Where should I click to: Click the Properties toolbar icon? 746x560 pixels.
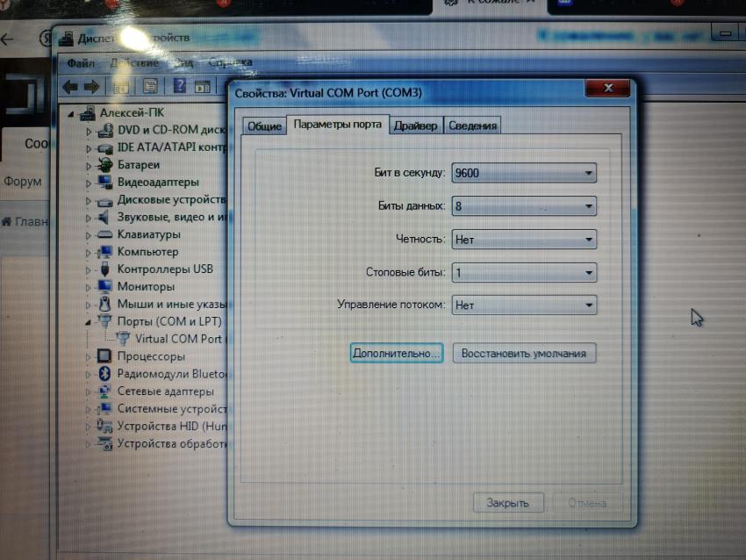(150, 86)
